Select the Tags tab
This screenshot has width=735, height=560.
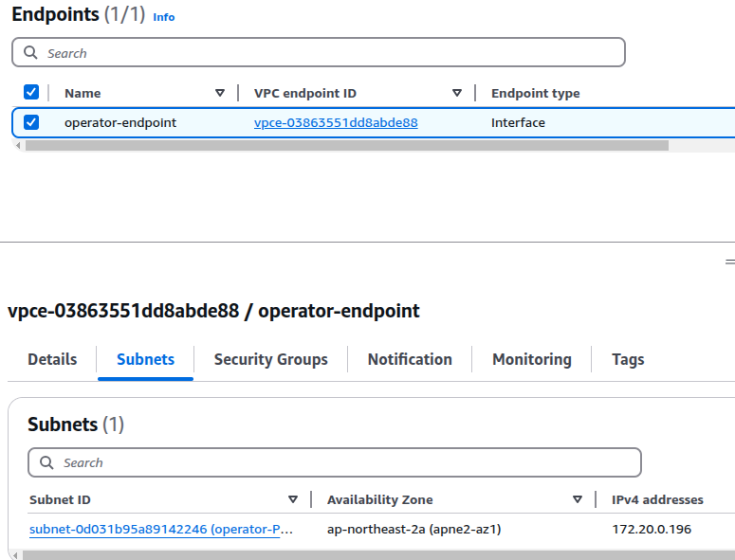[x=628, y=359]
